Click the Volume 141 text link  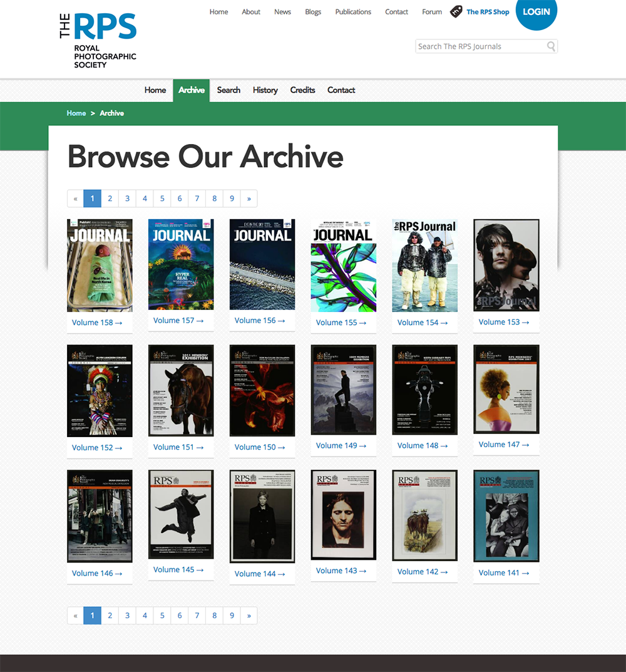pyautogui.click(x=504, y=573)
